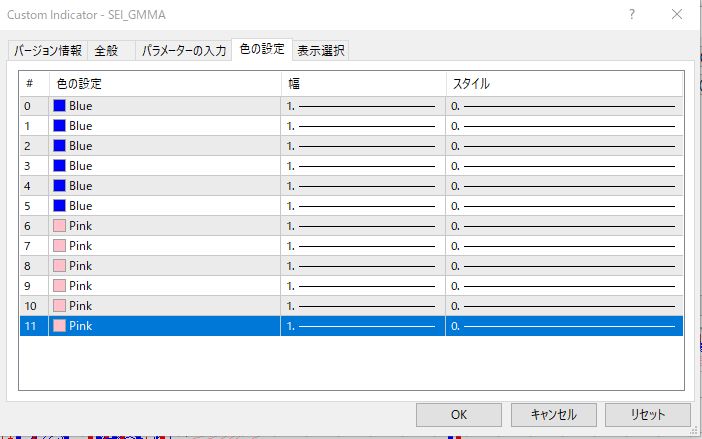Viewport: 702px width, 439px height.
Task: Switch to the 表示選択 tab
Action: pos(321,51)
